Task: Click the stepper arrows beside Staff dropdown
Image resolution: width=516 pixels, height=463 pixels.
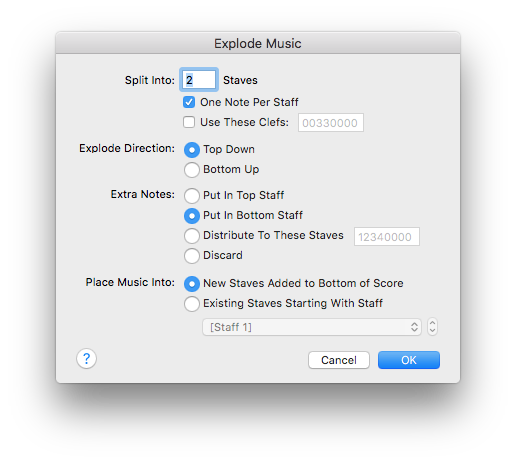Action: click(x=432, y=327)
